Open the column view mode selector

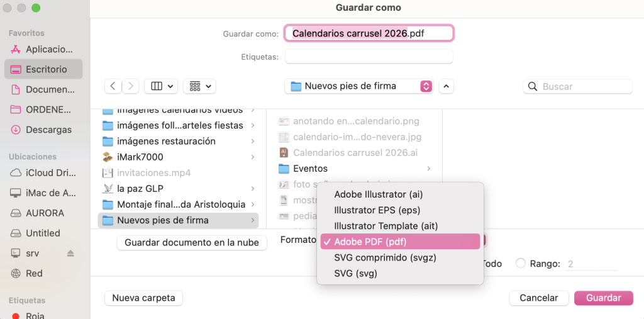tap(161, 86)
